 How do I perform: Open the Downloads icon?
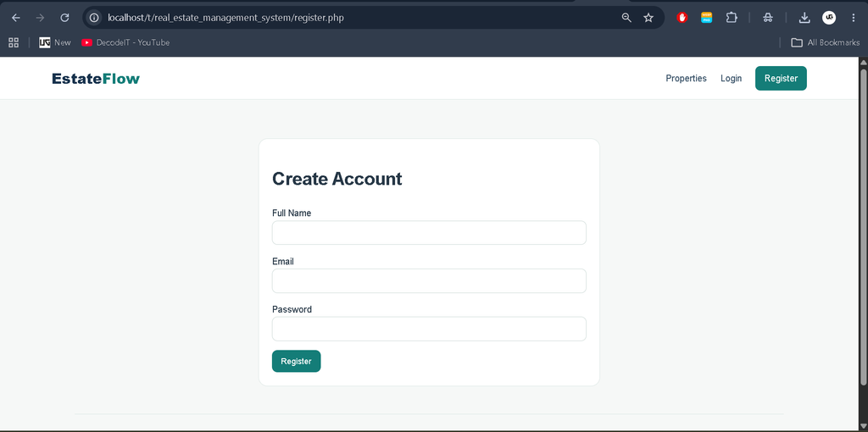(804, 18)
